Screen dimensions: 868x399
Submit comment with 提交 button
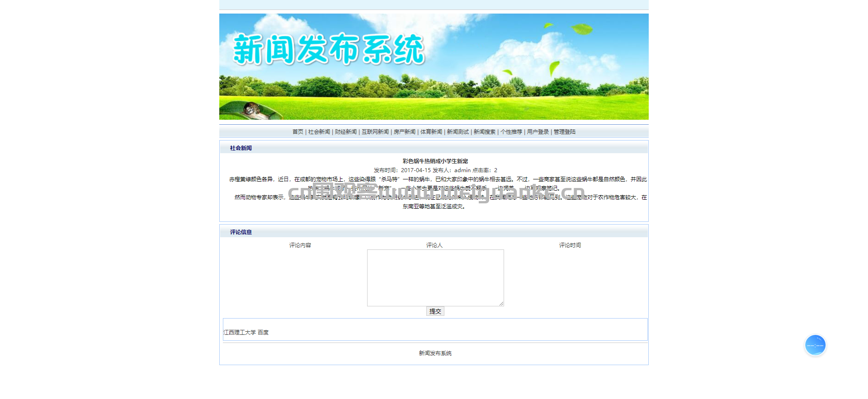[435, 311]
